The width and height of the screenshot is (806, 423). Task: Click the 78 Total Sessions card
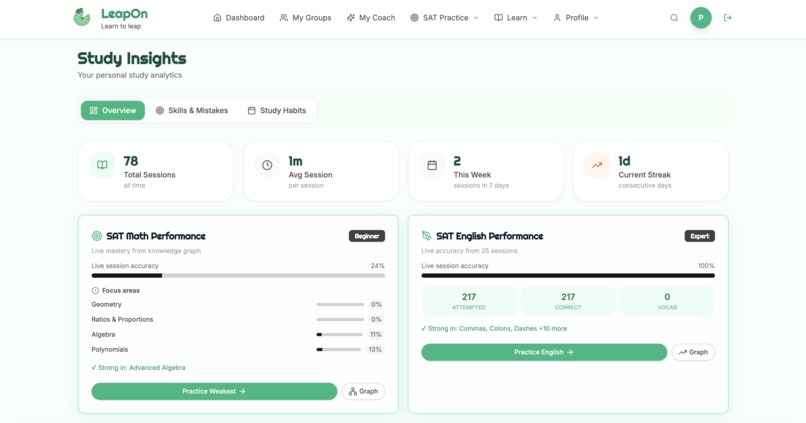click(156, 171)
